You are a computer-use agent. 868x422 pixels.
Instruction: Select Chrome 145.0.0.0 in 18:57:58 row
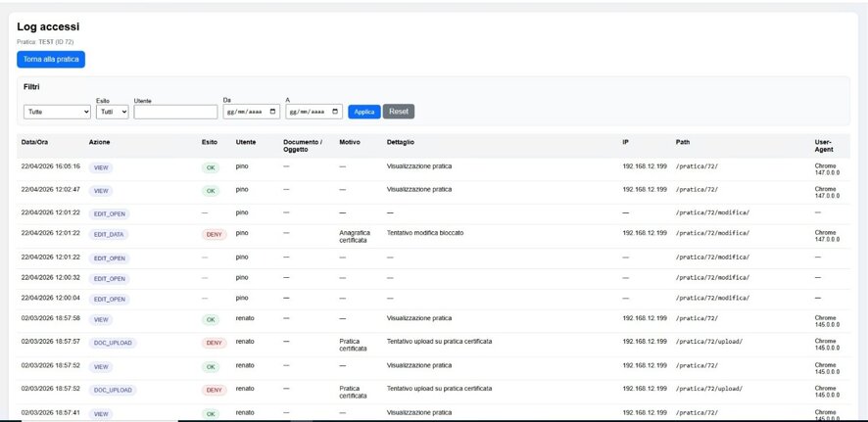coord(827,321)
